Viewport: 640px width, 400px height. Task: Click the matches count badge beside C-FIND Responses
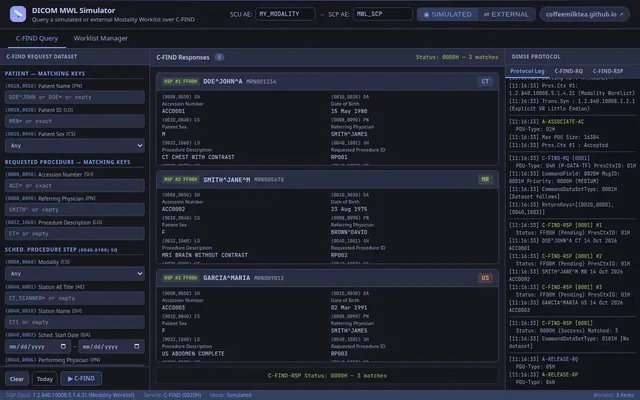219,57
